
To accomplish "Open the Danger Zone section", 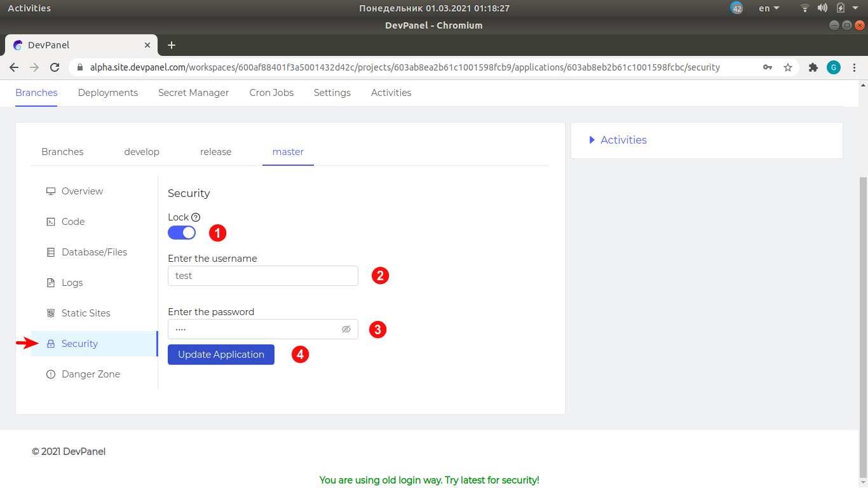I will (x=90, y=374).
